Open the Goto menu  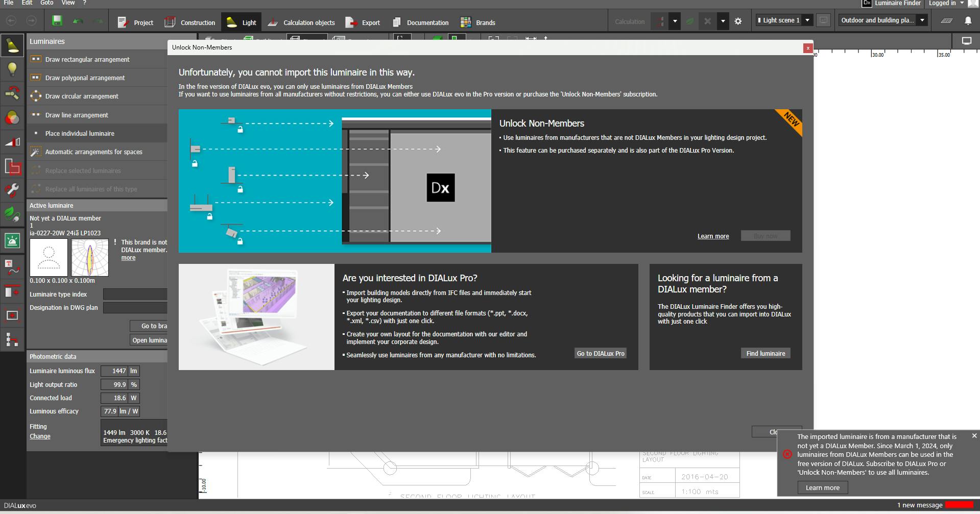[x=46, y=3]
